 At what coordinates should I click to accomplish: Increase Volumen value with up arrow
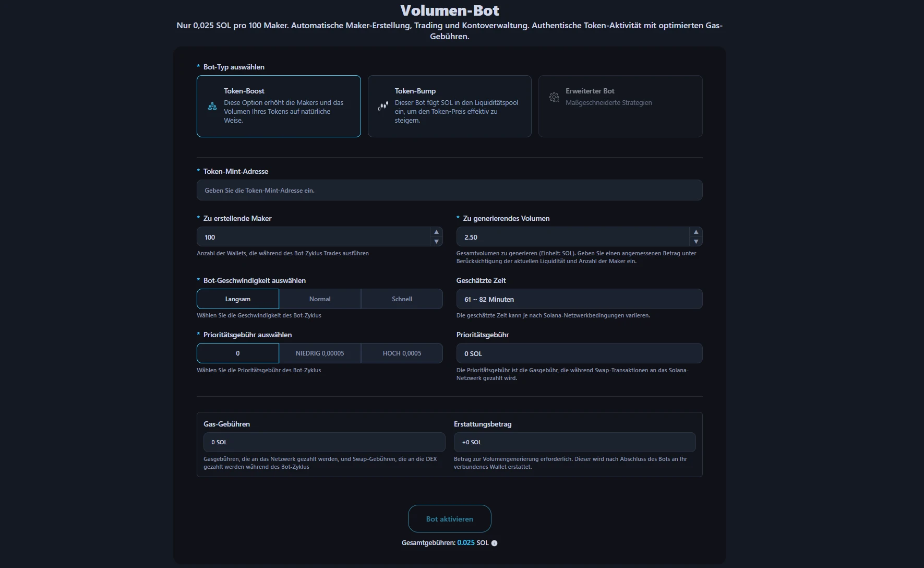point(695,232)
